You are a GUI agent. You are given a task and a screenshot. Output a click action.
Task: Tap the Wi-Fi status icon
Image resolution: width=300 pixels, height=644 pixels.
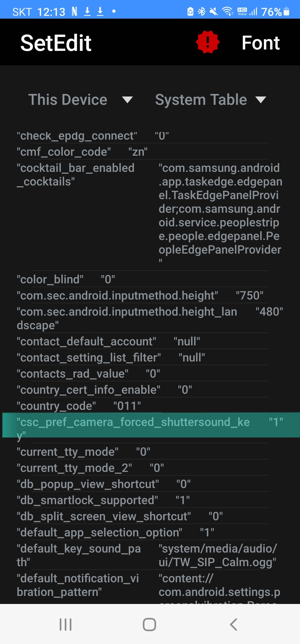pyautogui.click(x=227, y=11)
